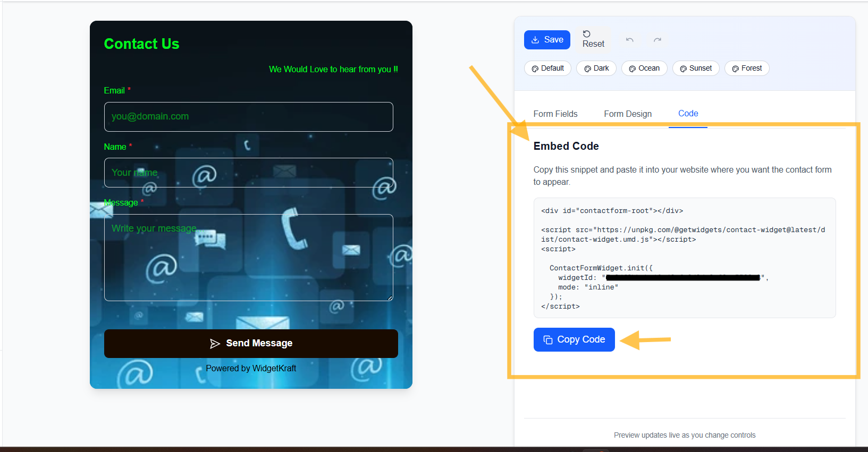Apply the Default theme preset
Image resolution: width=868 pixels, height=452 pixels.
click(547, 69)
